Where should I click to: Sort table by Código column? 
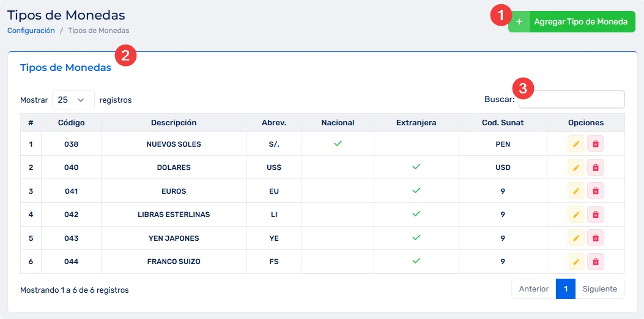(x=71, y=123)
